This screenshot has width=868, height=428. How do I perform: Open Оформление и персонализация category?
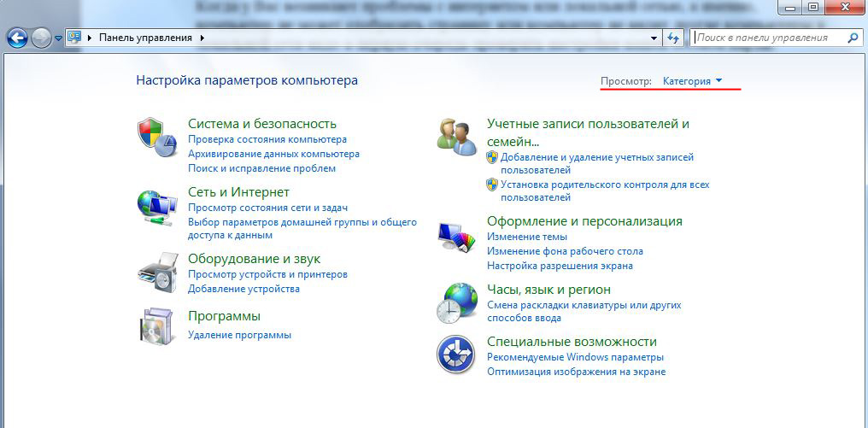(x=584, y=221)
